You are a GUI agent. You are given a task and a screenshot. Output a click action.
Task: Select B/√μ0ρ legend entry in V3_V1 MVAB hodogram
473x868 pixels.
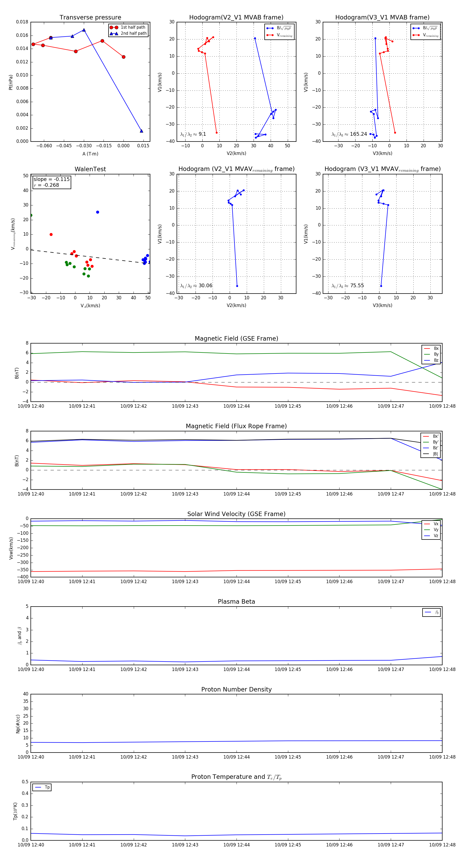point(425,28)
